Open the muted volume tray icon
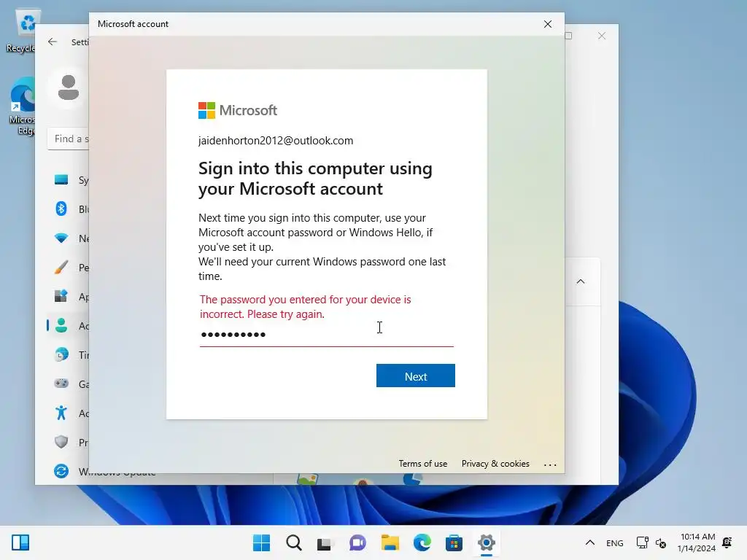 661,542
